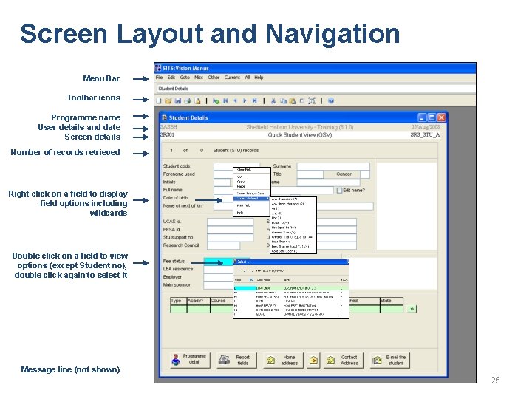Open the Goto menu
The image size is (532, 399).
(185, 78)
